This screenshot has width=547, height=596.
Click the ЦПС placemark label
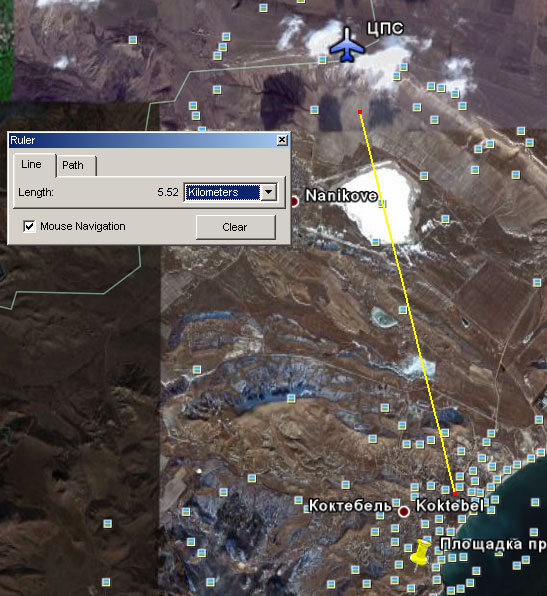385,29
